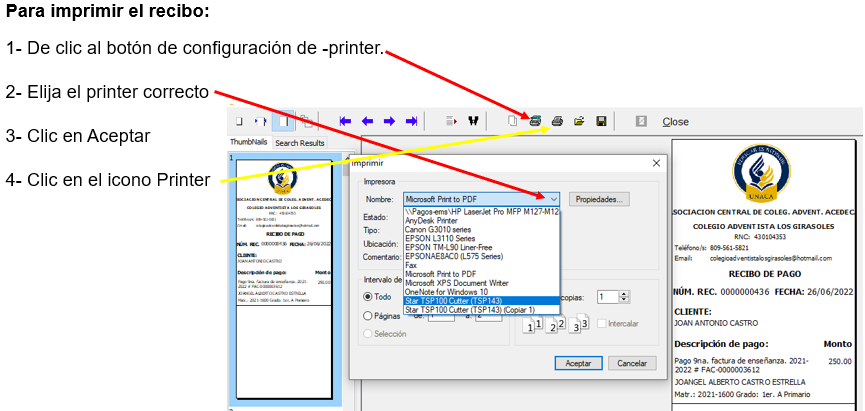865x411 pixels.
Task: Click the binoculars search icon
Action: pyautogui.click(x=473, y=121)
